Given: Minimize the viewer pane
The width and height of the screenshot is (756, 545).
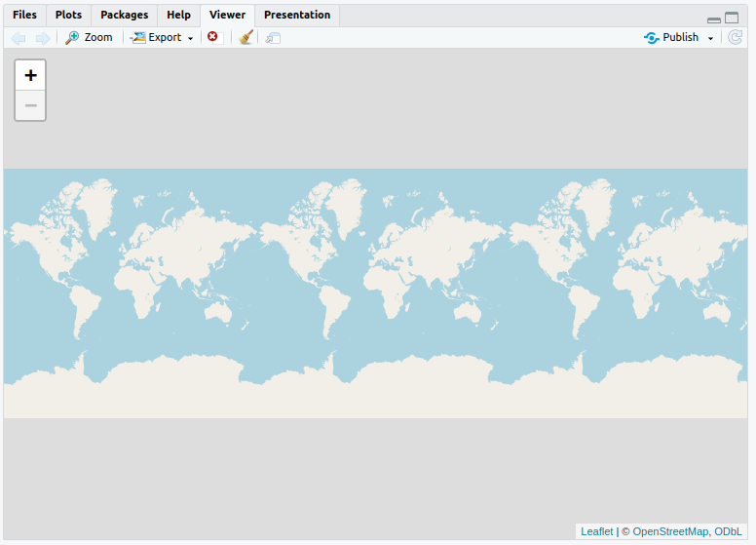Looking at the screenshot, I should click(x=714, y=19).
